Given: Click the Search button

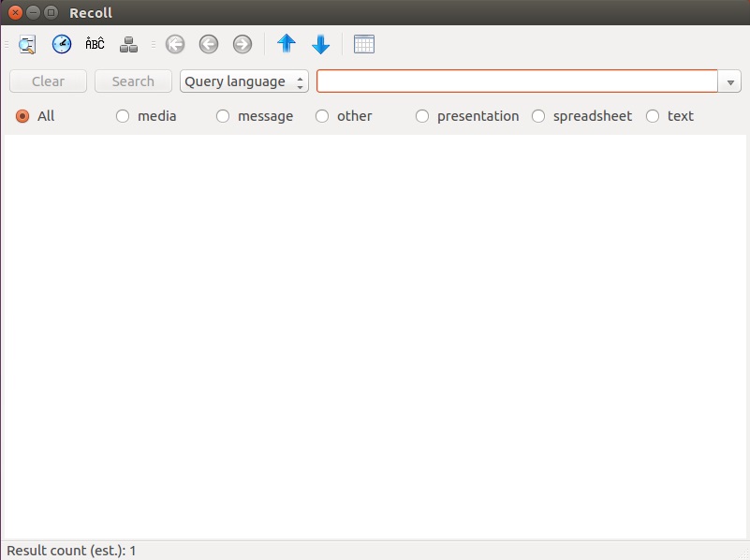Looking at the screenshot, I should tap(133, 81).
